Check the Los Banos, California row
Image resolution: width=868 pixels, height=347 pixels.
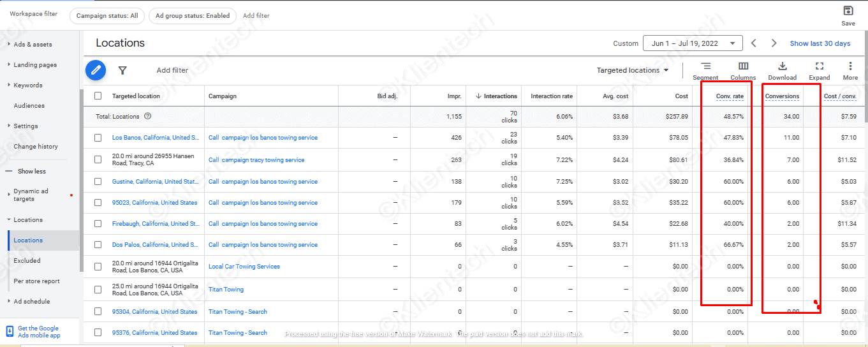98,138
